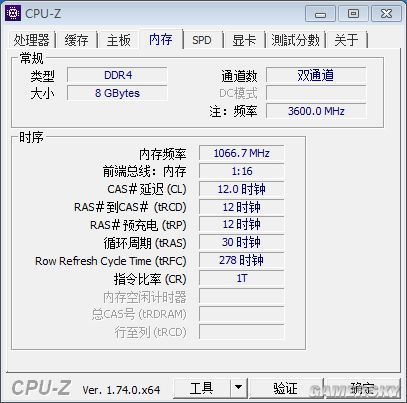Click the 指令比率 (CR) label
407x403 pixels.
click(x=150, y=279)
